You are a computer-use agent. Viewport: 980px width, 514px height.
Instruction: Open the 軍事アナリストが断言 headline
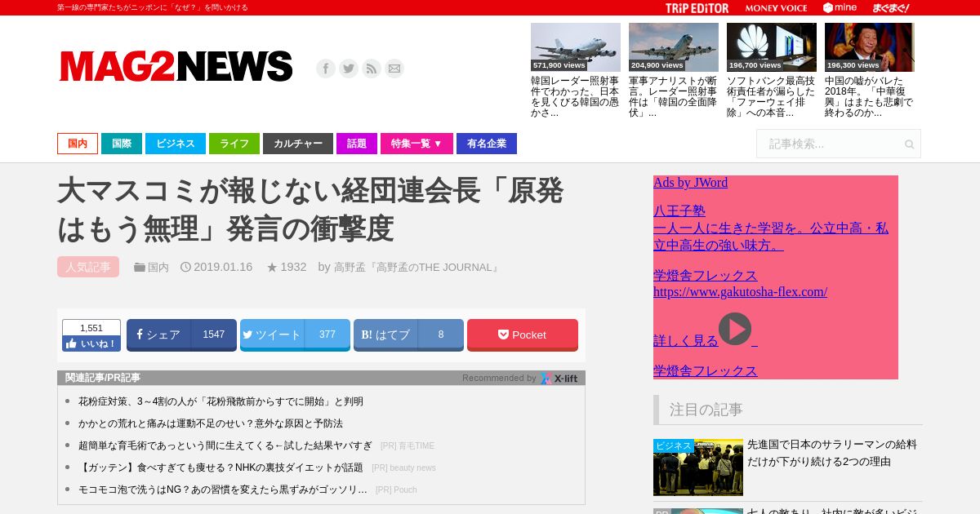673,97
